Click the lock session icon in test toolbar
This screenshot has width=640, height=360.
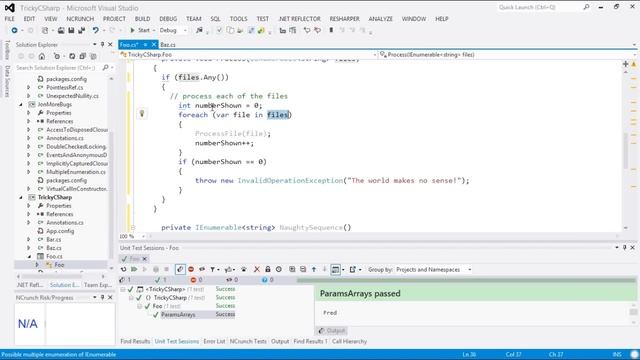point(268,269)
